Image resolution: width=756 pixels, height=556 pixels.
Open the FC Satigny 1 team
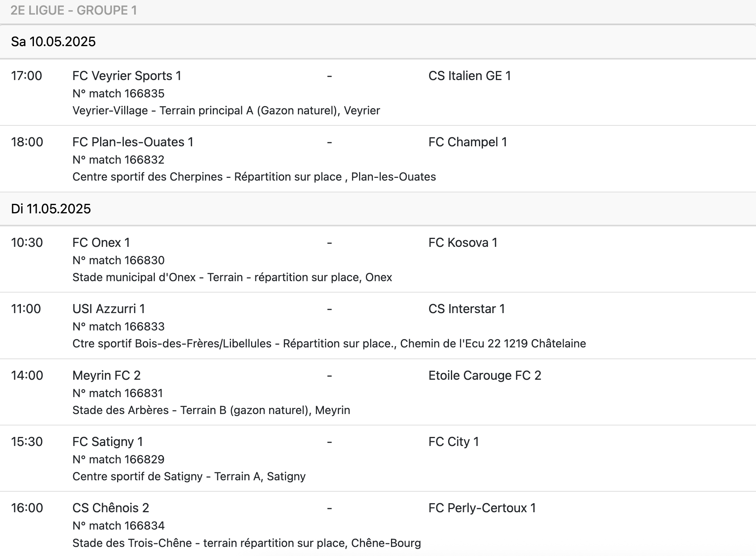[x=108, y=442]
